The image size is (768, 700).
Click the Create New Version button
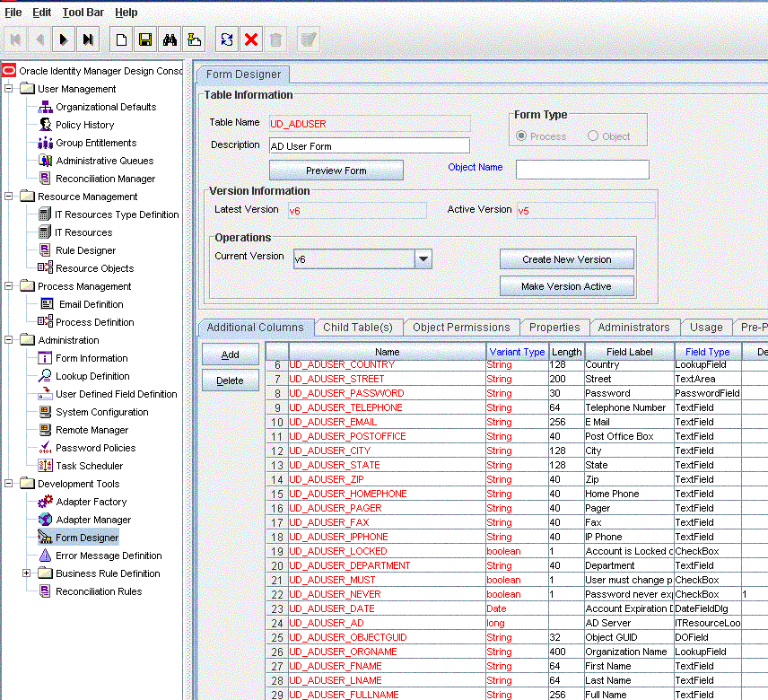pos(566,259)
